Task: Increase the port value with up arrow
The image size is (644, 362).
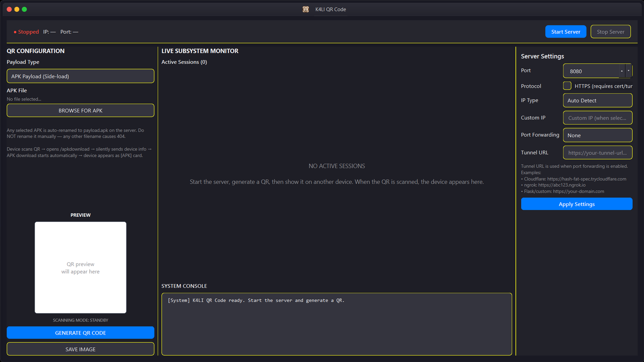Action: coord(622,71)
